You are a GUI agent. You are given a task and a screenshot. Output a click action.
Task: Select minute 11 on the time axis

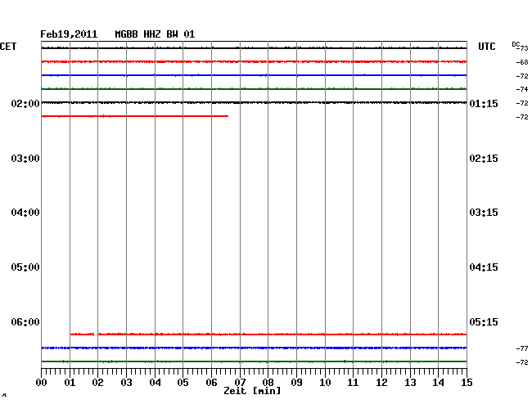[x=353, y=383]
